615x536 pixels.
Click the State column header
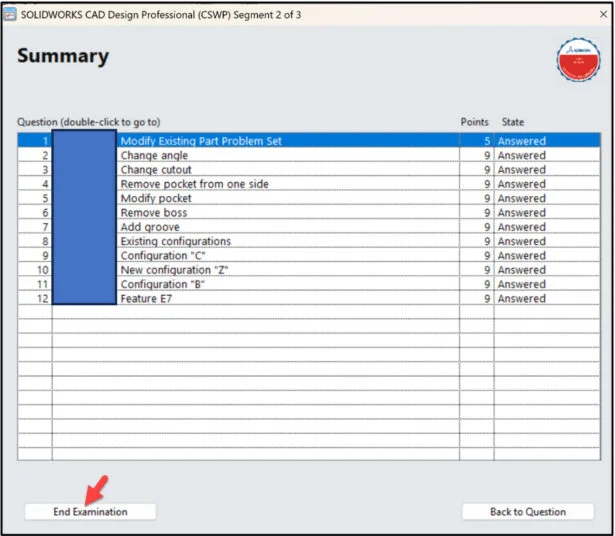pos(512,122)
